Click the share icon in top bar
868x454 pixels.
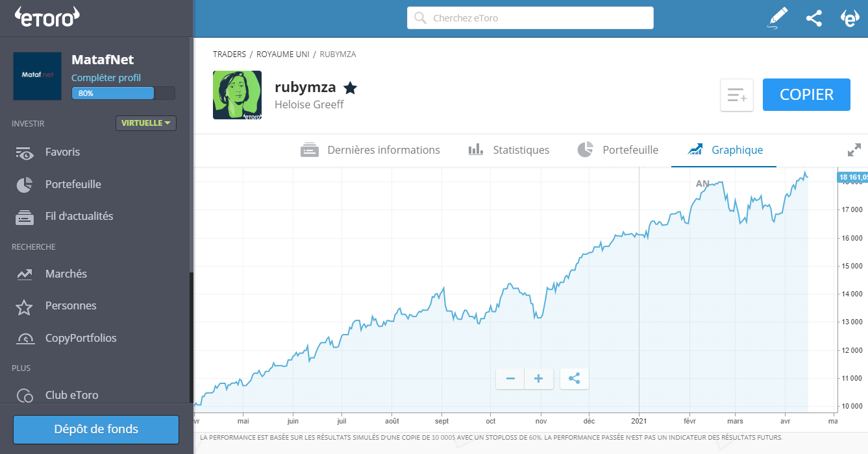813,18
